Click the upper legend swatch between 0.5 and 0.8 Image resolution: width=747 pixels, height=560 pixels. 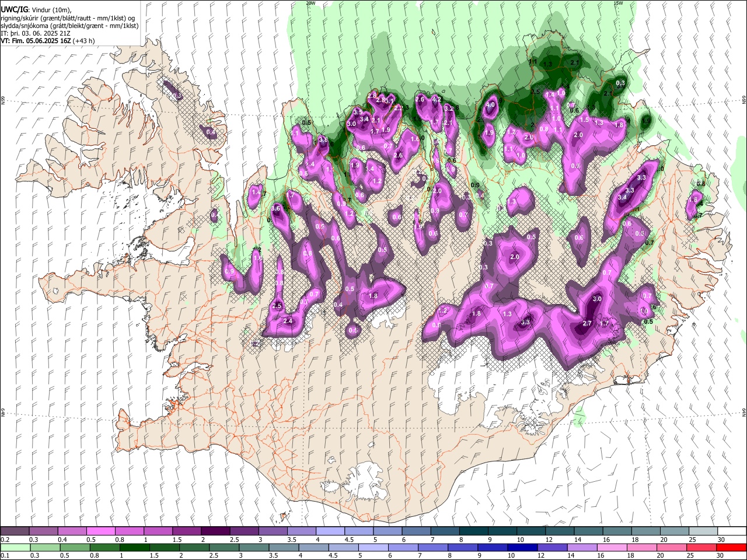(100, 531)
